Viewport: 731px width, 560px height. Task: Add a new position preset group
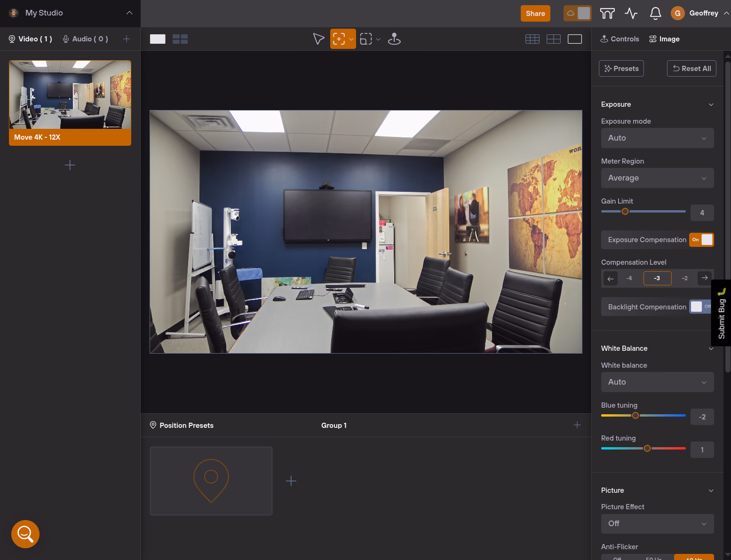577,425
